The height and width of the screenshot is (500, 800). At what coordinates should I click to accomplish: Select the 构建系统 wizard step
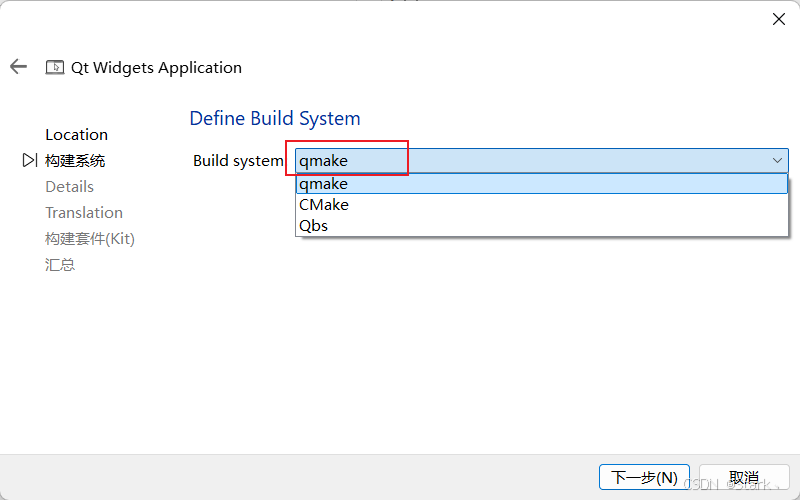click(75, 161)
